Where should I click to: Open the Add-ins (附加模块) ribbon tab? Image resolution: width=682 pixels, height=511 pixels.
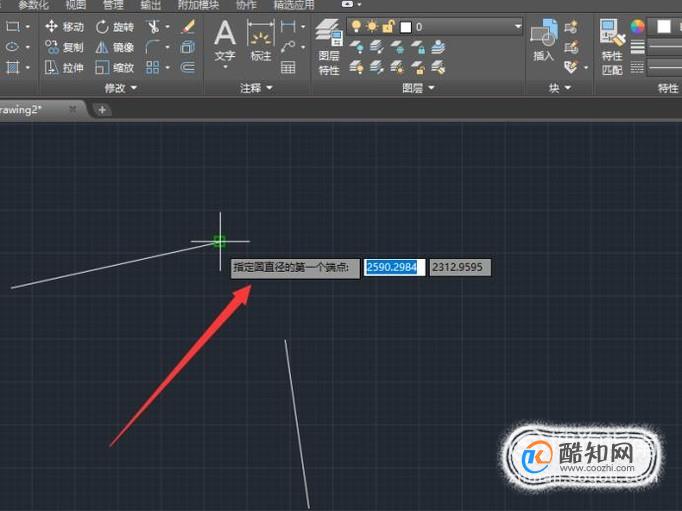click(x=198, y=5)
